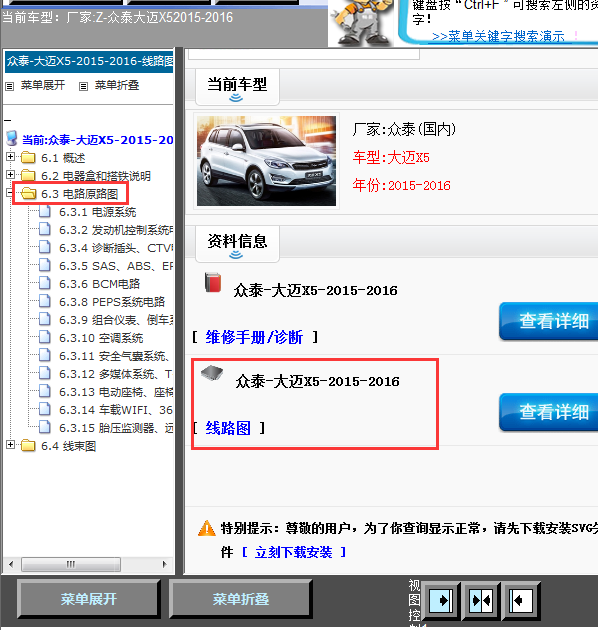The height and width of the screenshot is (630, 598).
Task: Click the list icon beside top 菜单展开
Action: 10,86
